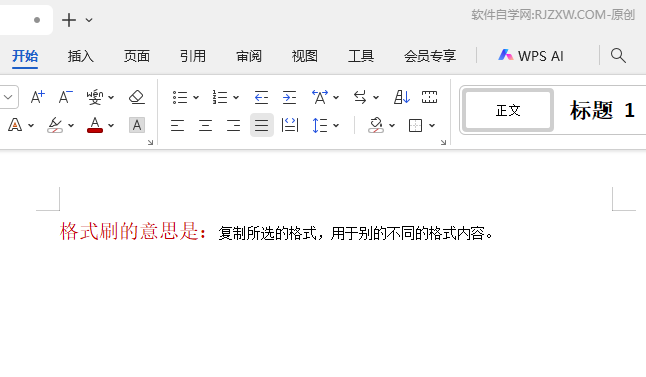Expand shading color dropdown arrow
646x377 pixels.
392,125
